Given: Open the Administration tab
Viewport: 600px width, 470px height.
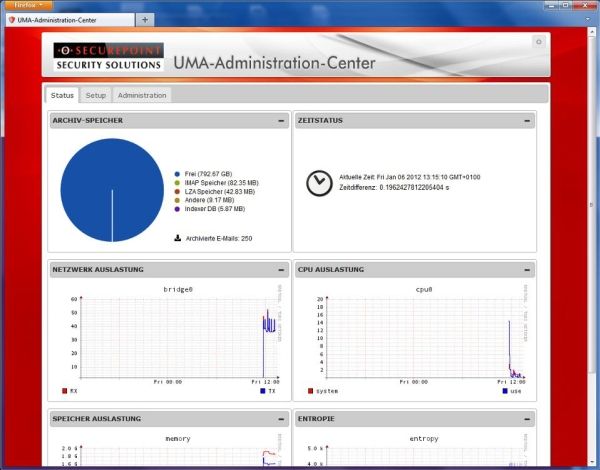Looking at the screenshot, I should pos(142,95).
